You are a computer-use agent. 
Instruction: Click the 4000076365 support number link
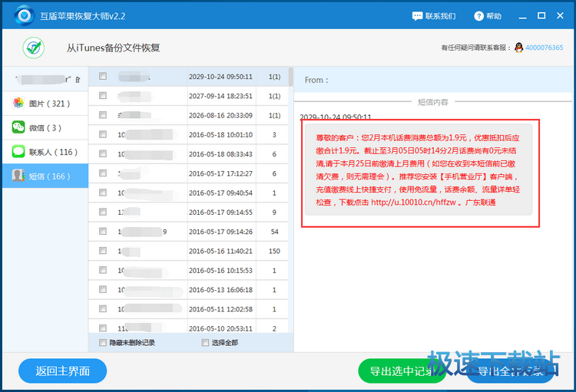point(544,48)
